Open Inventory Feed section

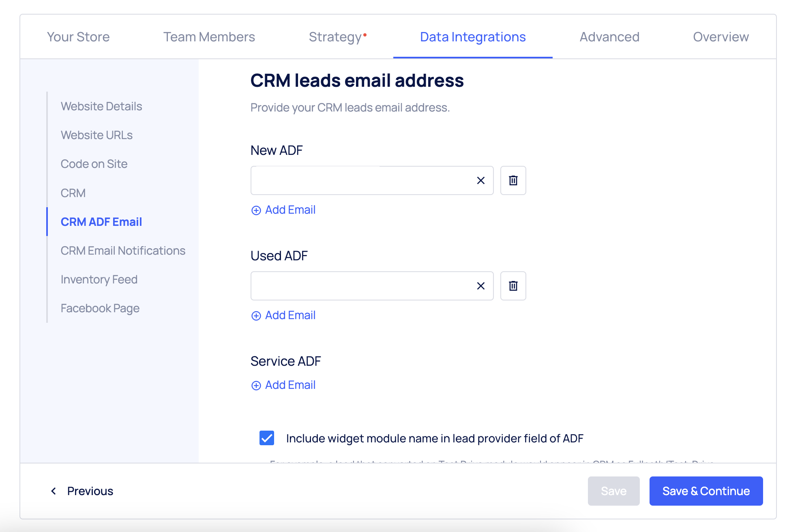[99, 279]
